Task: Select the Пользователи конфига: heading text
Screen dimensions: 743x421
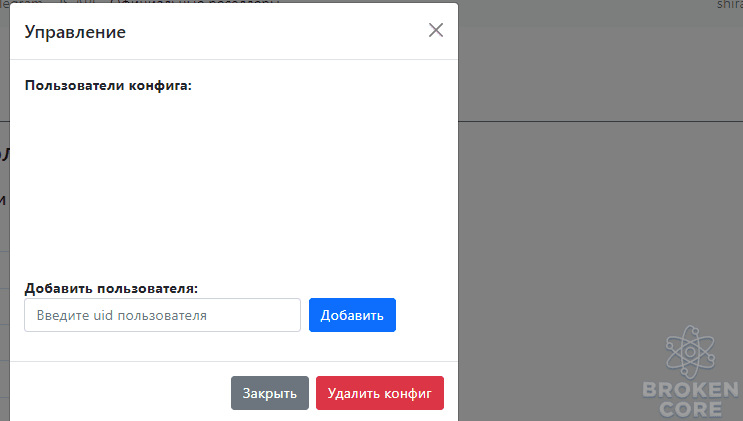Action: [x=108, y=85]
